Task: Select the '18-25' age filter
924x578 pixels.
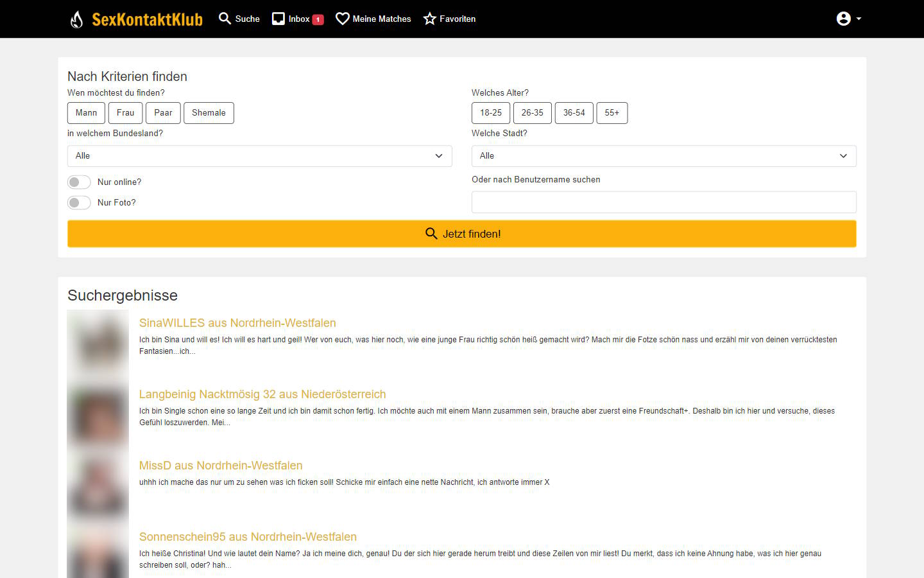Action: click(x=490, y=112)
